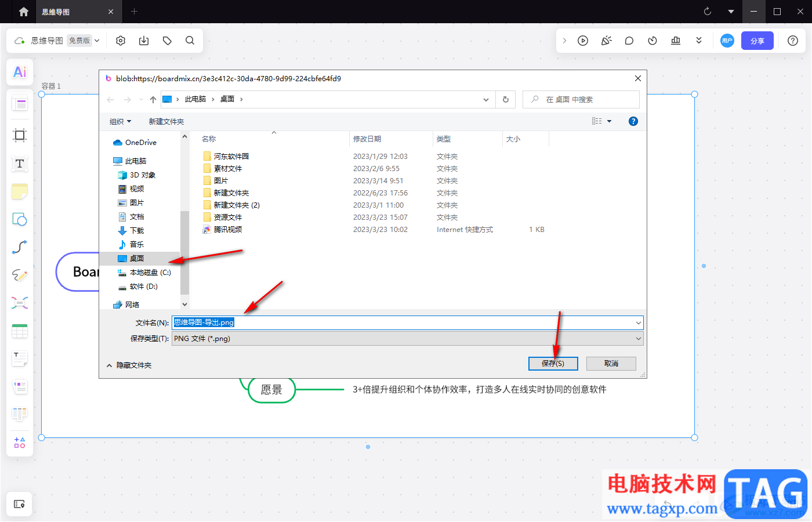Expand the address bar path dropdown

[x=486, y=100]
